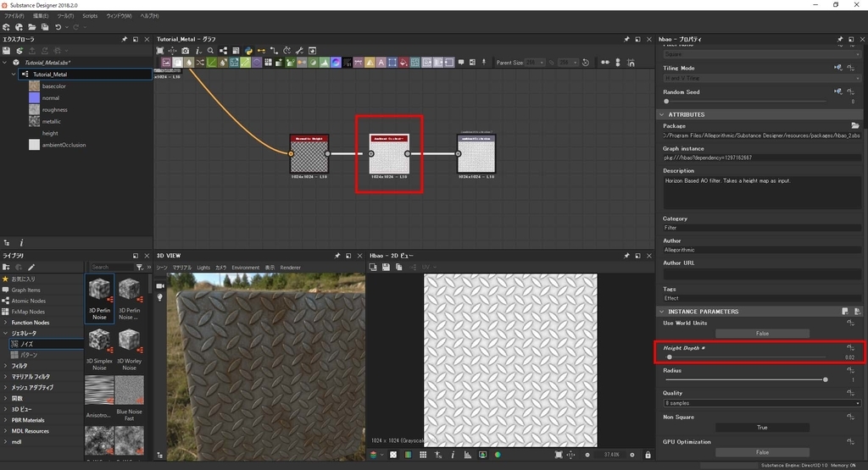The width and height of the screenshot is (868, 470).
Task: Add a Text node with the A icon
Action: coord(381,63)
